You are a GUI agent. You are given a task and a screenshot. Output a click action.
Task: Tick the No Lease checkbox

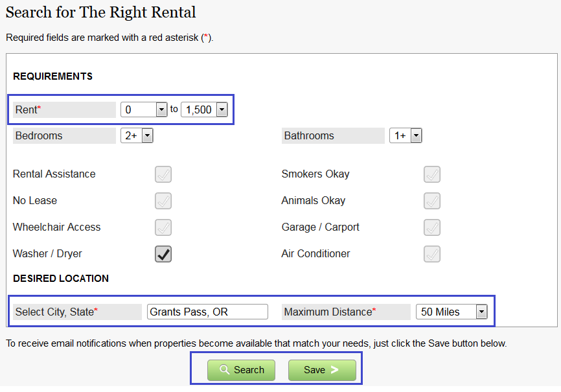163,201
